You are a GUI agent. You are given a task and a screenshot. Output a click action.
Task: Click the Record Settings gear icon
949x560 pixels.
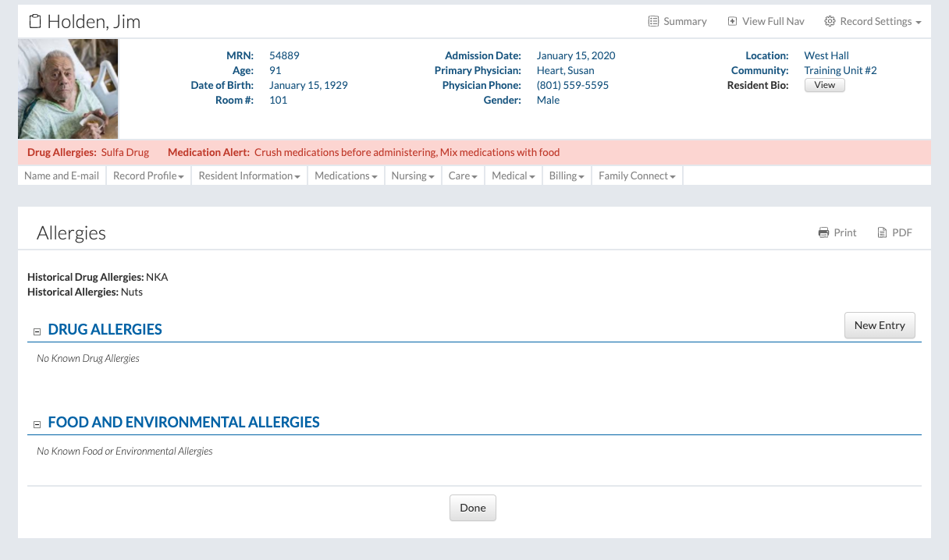(x=830, y=22)
